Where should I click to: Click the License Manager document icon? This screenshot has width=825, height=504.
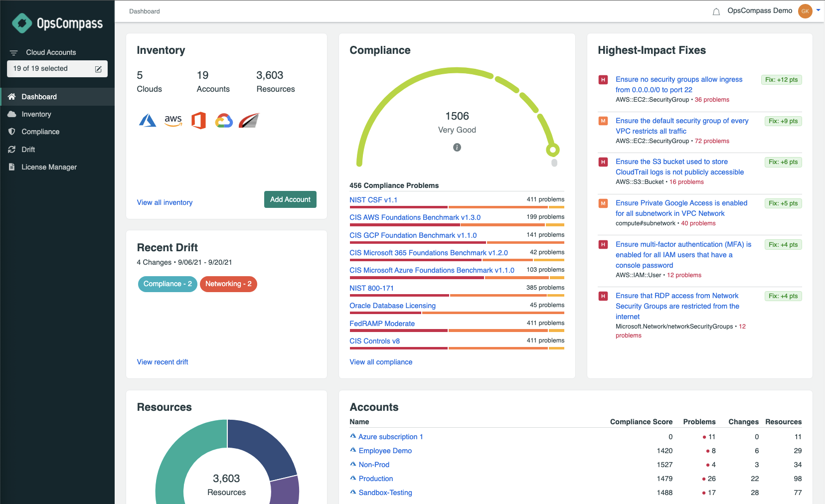click(x=12, y=167)
